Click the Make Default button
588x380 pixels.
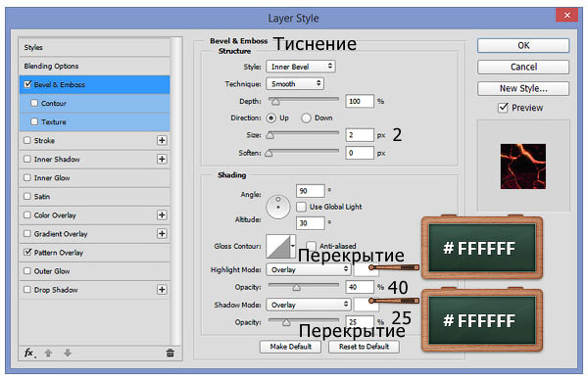[x=291, y=347]
